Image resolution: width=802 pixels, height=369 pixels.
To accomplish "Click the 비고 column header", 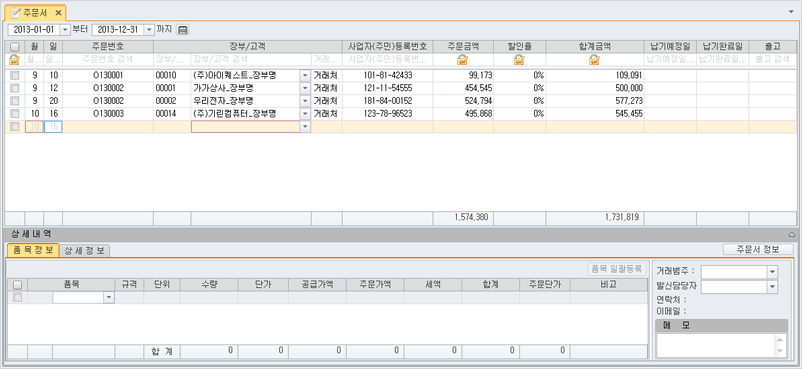I will [609, 285].
